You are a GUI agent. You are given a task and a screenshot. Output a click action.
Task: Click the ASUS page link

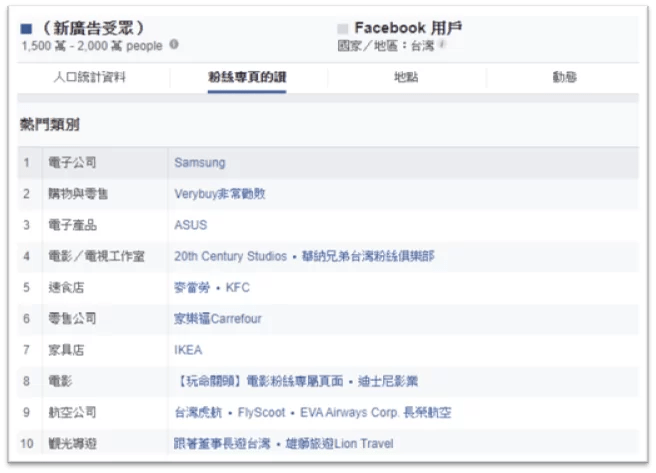190,225
